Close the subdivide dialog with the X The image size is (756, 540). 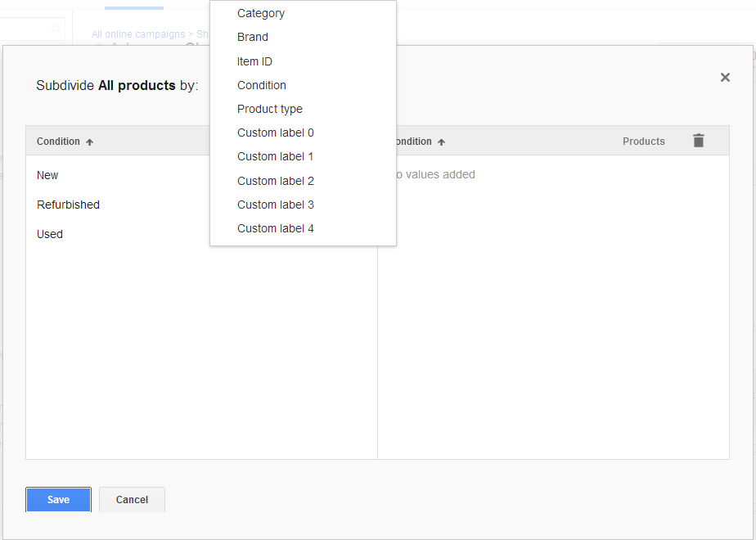pos(725,77)
